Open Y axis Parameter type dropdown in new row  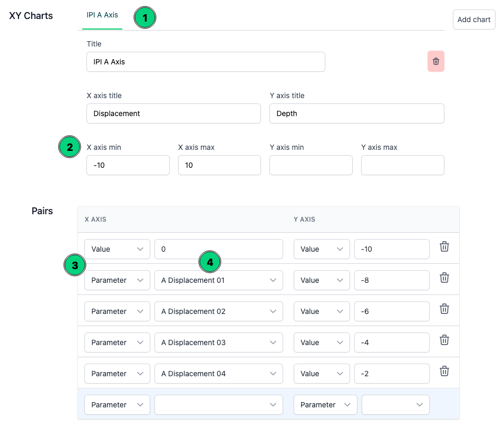click(325, 405)
